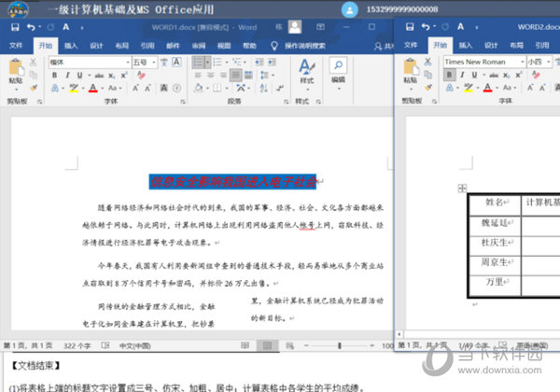Apply character shading in WORD1 ribbon
Viewport: 560px width, 392px height.
[163, 88]
